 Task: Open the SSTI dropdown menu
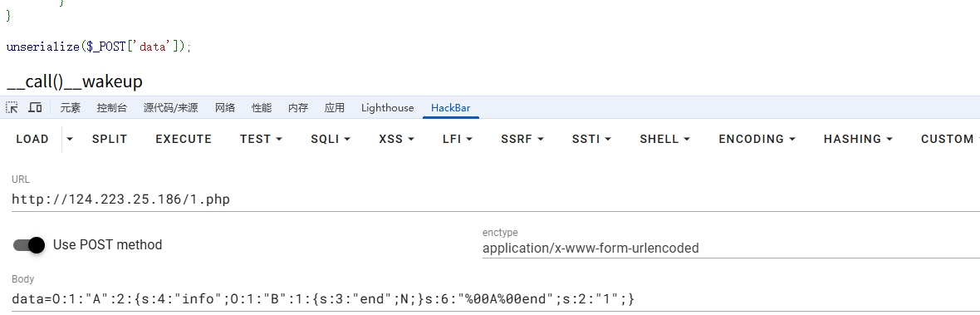pyautogui.click(x=591, y=139)
